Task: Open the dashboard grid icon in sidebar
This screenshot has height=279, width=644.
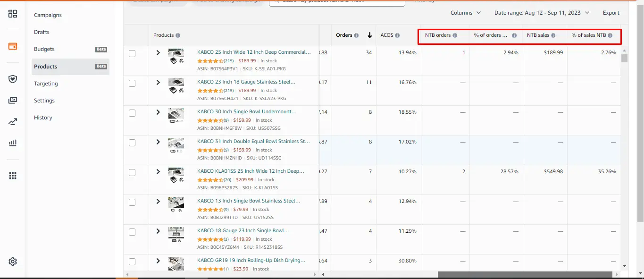Action: pyautogui.click(x=13, y=14)
